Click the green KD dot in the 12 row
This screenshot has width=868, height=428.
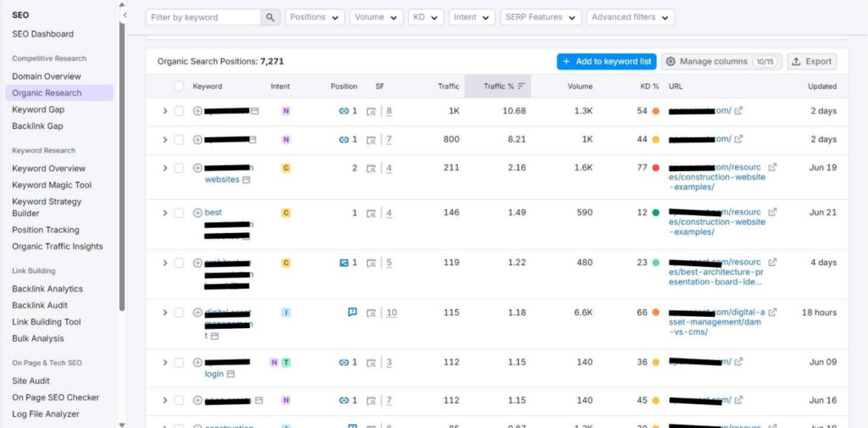pyautogui.click(x=655, y=213)
